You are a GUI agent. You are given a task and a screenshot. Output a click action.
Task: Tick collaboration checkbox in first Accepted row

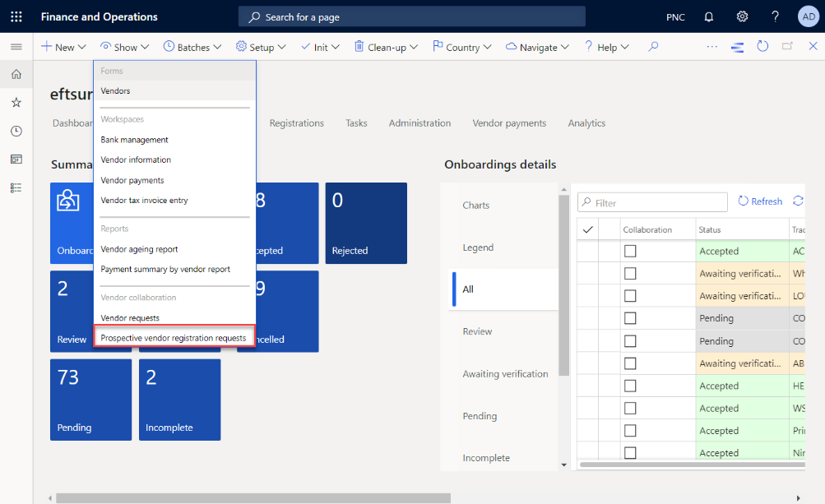pyautogui.click(x=630, y=251)
